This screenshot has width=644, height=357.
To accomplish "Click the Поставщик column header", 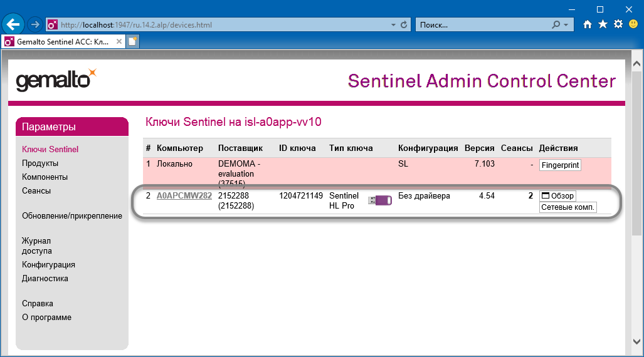I will [240, 148].
